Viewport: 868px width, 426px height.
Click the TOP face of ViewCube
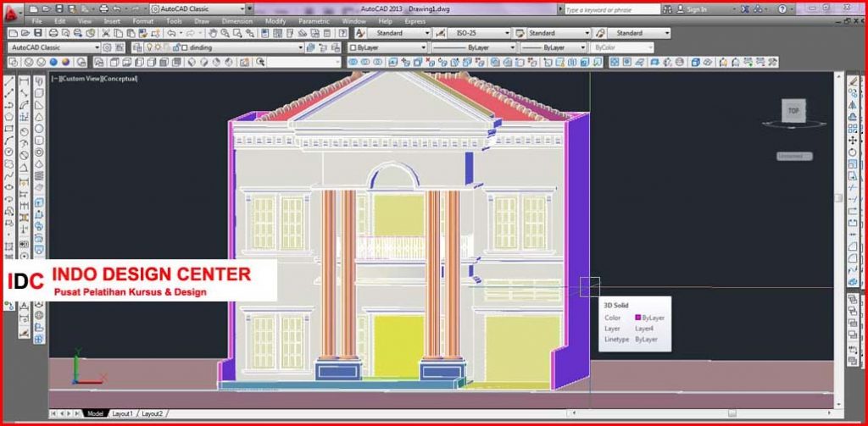tap(793, 111)
